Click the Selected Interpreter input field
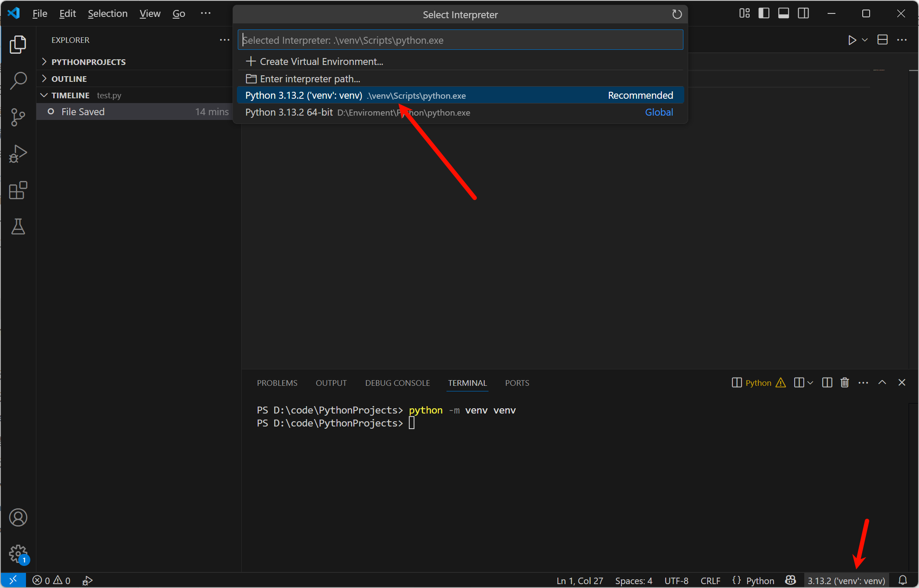The width and height of the screenshot is (919, 588). [460, 40]
